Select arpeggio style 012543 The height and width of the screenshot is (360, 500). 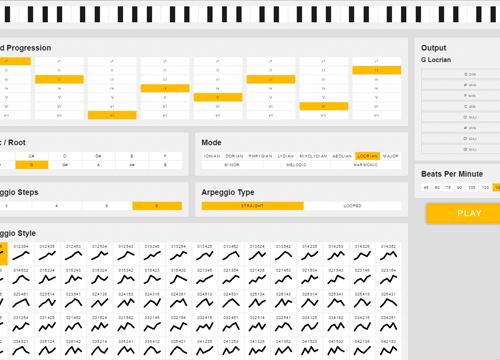[126, 253]
